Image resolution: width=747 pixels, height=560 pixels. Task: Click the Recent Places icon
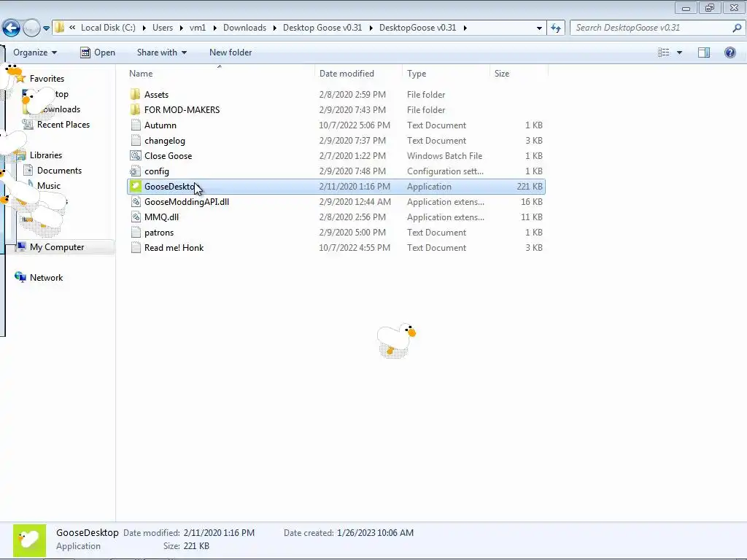pos(28,124)
